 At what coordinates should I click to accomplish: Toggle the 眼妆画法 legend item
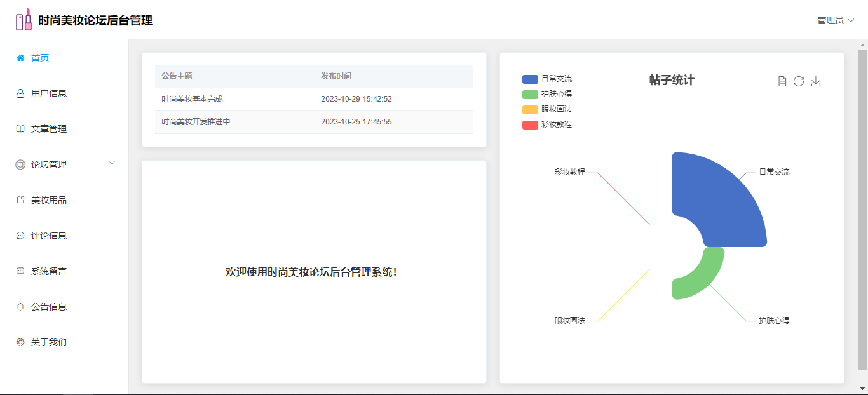[x=547, y=109]
